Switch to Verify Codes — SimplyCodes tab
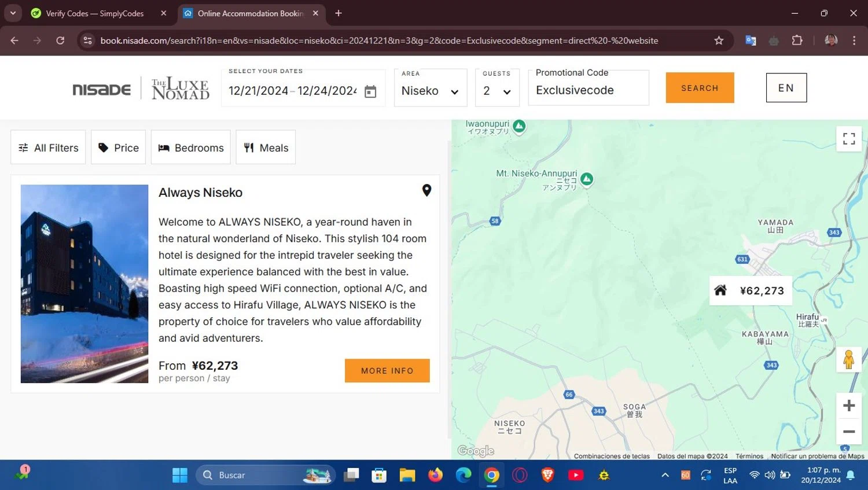 (x=95, y=13)
